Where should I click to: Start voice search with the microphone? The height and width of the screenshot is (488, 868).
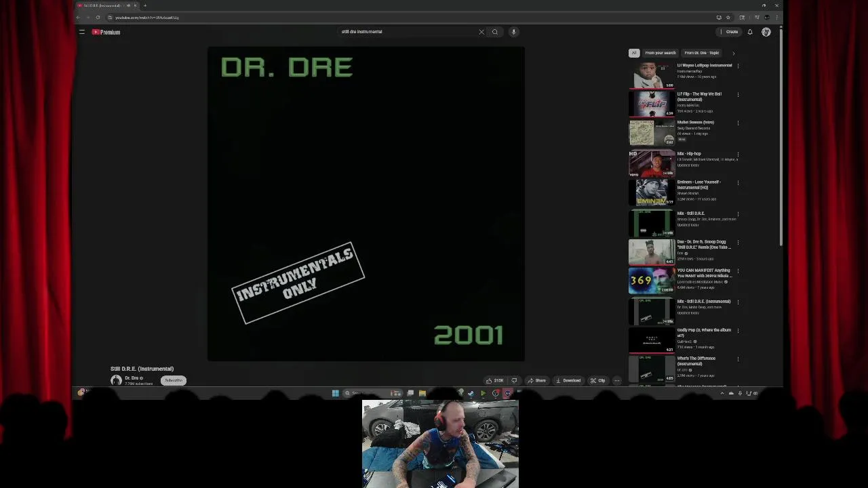point(513,32)
